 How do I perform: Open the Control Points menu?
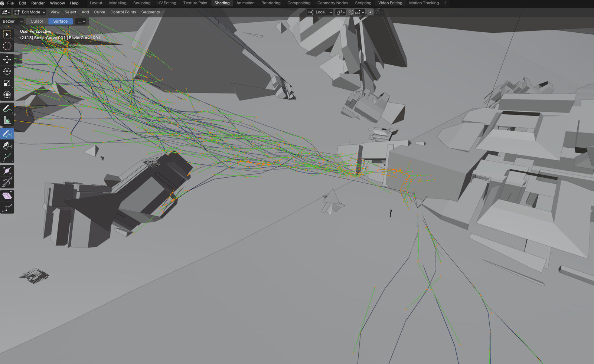tap(123, 12)
